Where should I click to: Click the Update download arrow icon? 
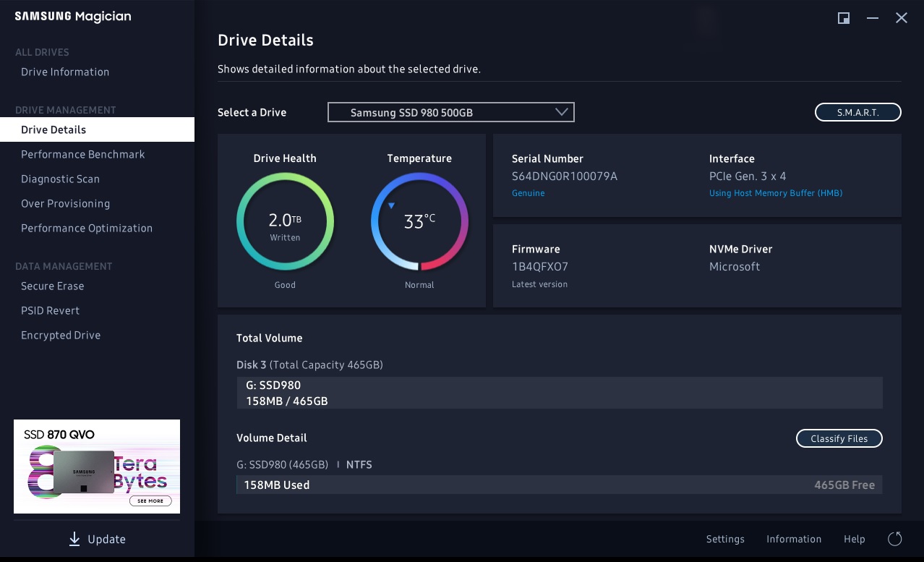click(74, 539)
